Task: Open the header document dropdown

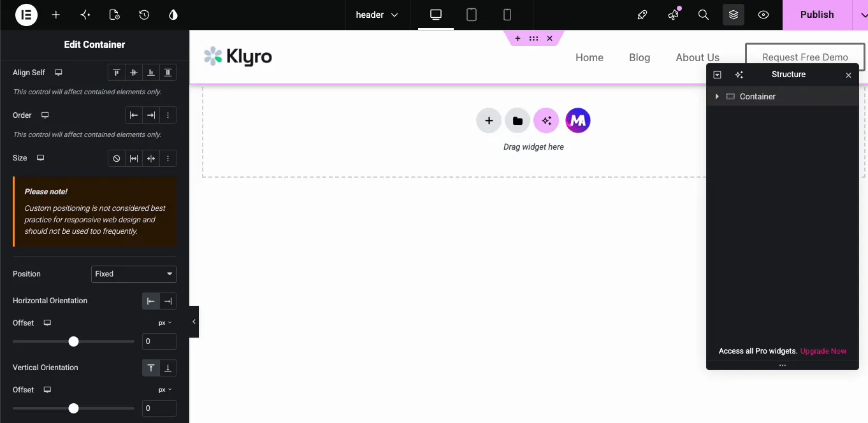Action: pos(377,15)
